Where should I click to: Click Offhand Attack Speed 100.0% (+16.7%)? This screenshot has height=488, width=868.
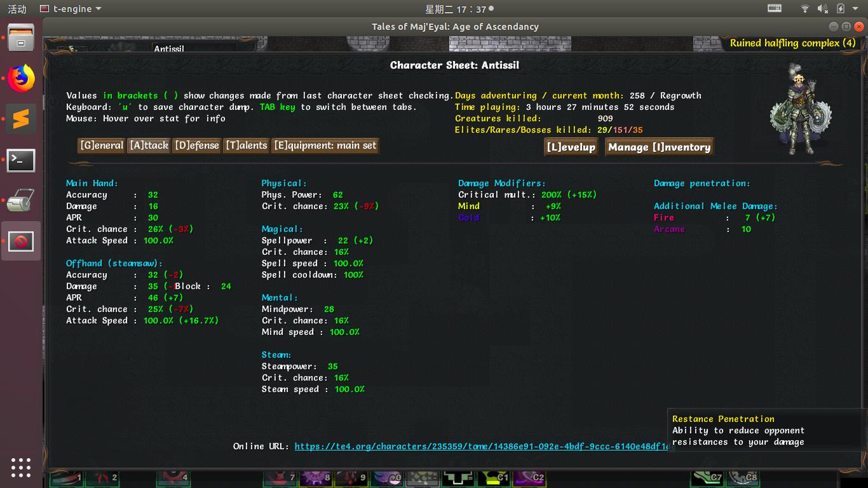point(142,321)
